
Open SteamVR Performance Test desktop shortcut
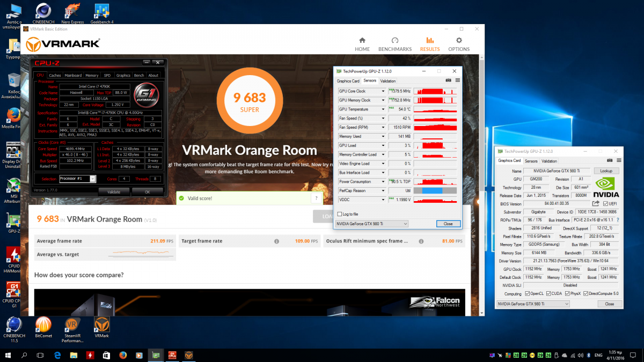[72, 330]
